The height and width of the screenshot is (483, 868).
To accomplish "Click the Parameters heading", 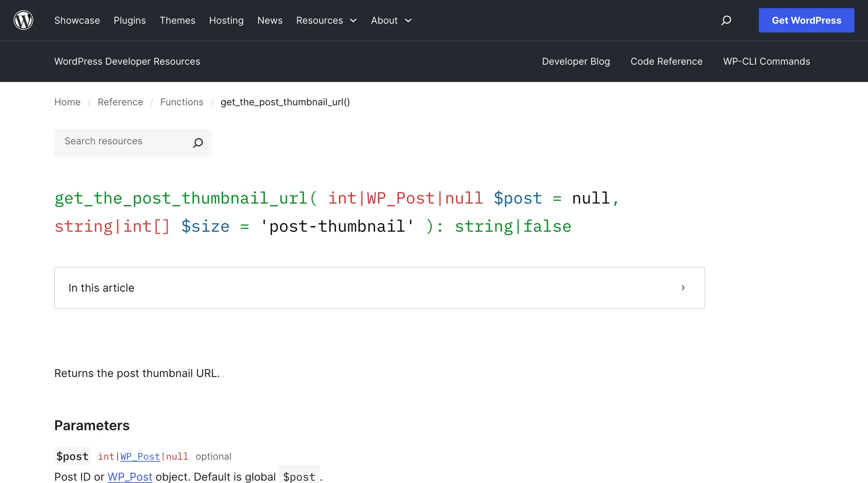I will (x=92, y=425).
